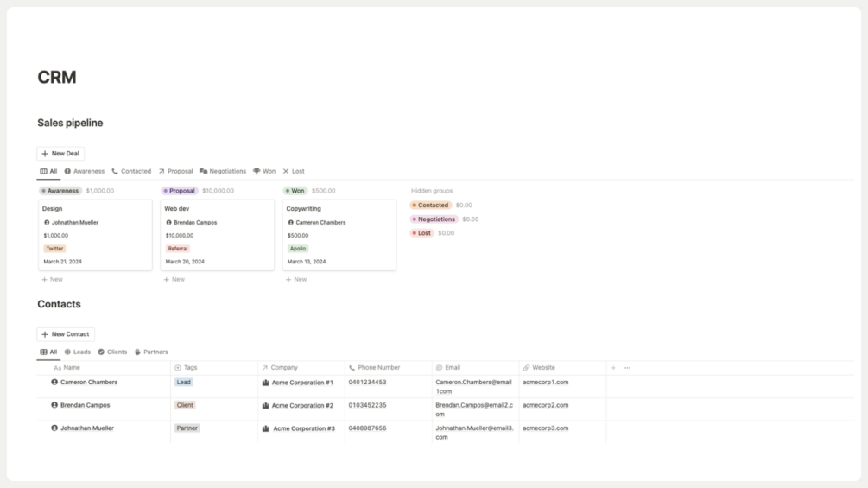Open the Web dev deal card
This screenshot has width=868, height=488.
click(217, 235)
